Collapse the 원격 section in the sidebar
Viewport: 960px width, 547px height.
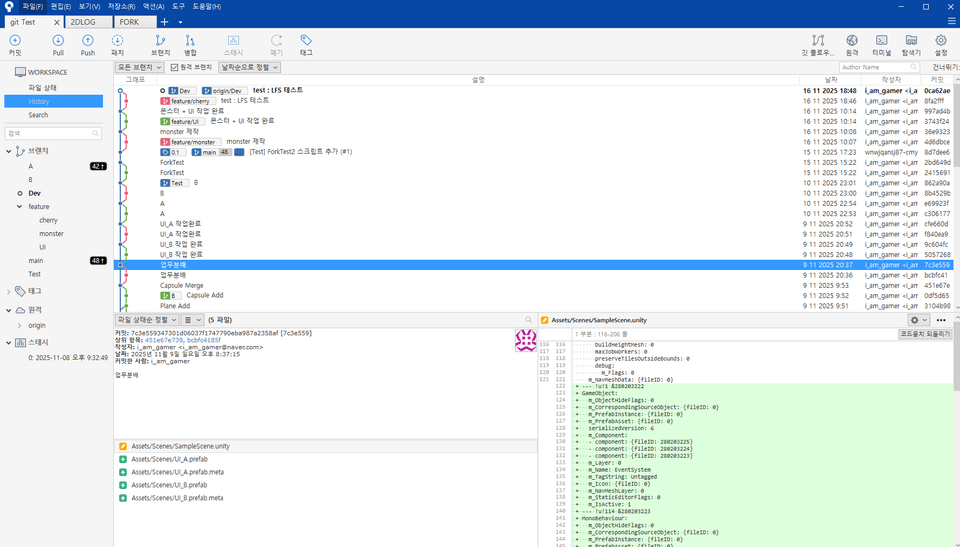tap(9, 310)
